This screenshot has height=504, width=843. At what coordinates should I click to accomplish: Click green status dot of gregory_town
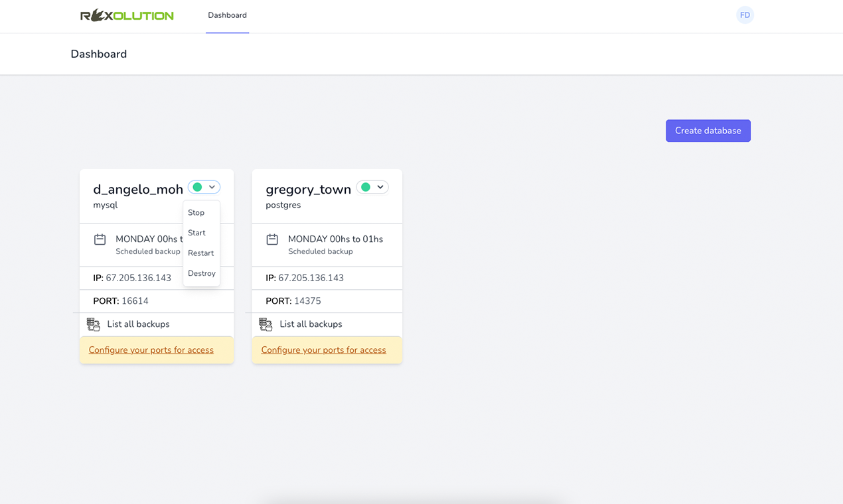(x=366, y=187)
